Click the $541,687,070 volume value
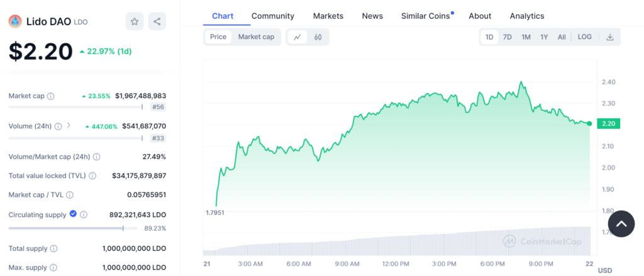Viewport: 644px width, 276px height. [x=144, y=126]
